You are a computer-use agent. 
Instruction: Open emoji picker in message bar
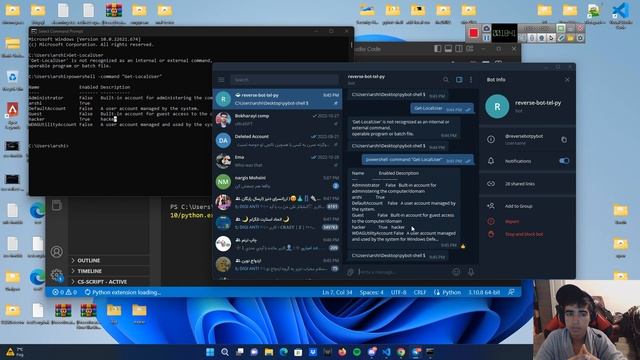click(456, 272)
